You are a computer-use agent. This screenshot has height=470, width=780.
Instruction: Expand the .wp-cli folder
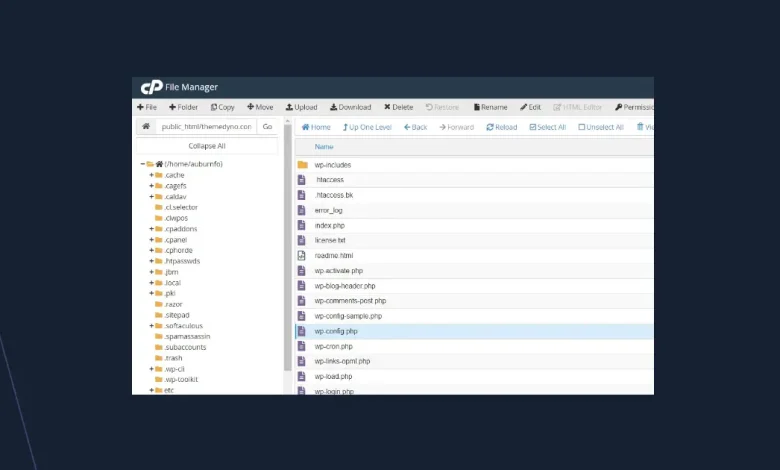151,369
